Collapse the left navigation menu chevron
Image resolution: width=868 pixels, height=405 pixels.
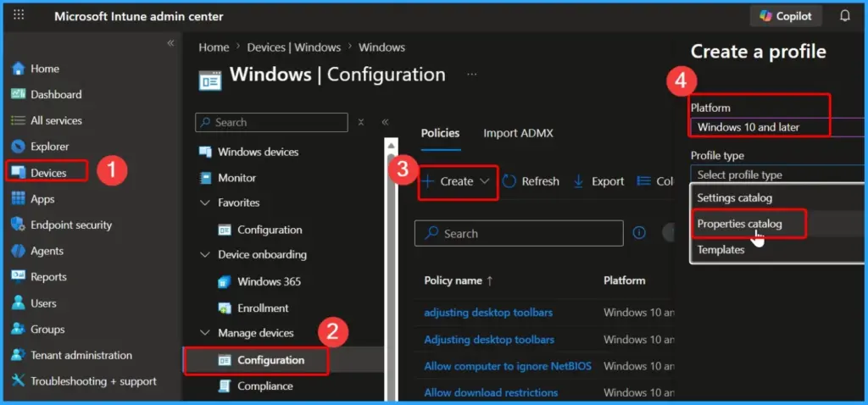pos(170,43)
